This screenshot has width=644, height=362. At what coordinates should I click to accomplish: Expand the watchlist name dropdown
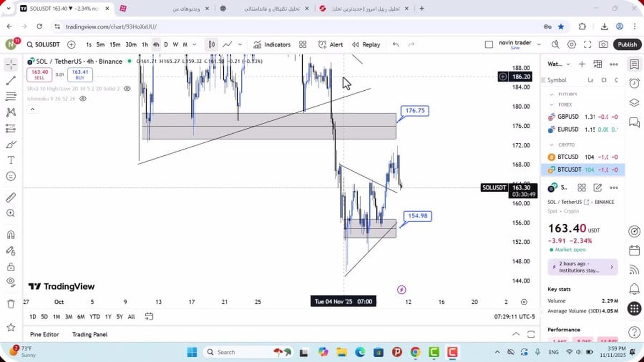coord(568,64)
